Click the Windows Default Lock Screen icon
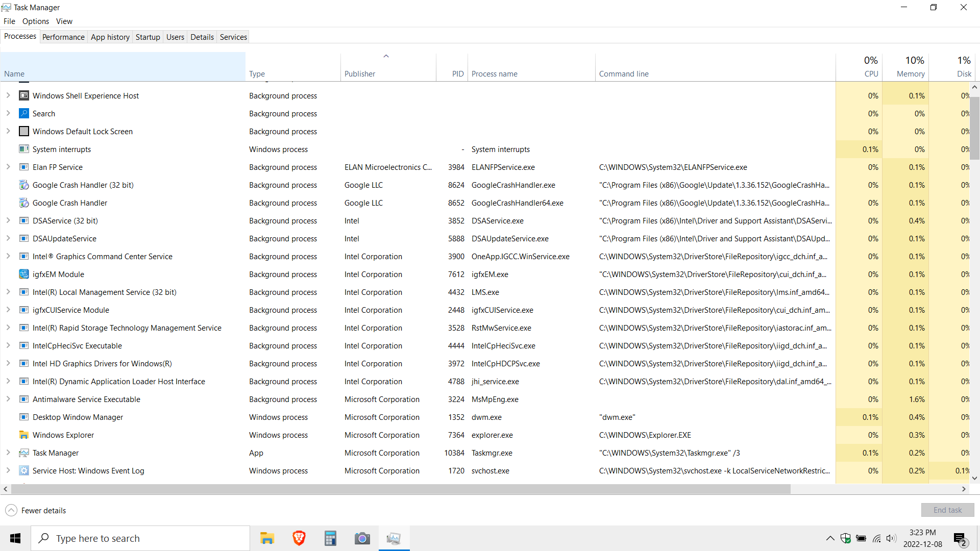This screenshot has height=551, width=980. tap(23, 131)
